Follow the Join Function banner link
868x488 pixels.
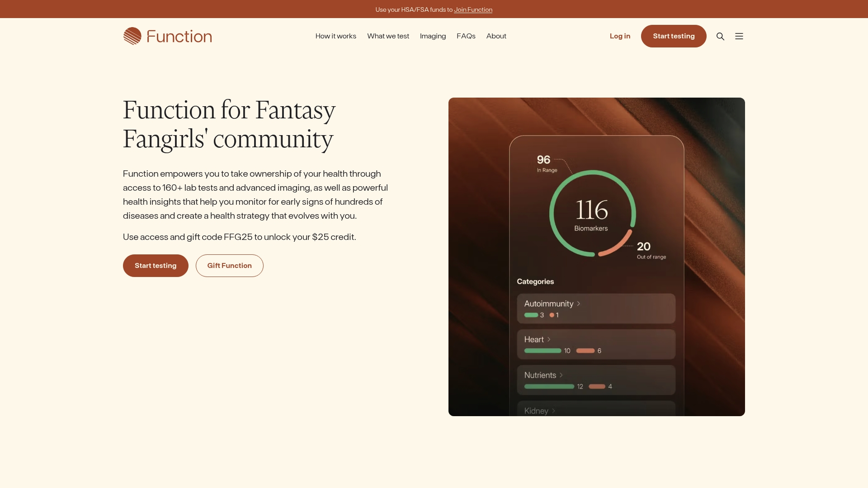[x=473, y=9]
